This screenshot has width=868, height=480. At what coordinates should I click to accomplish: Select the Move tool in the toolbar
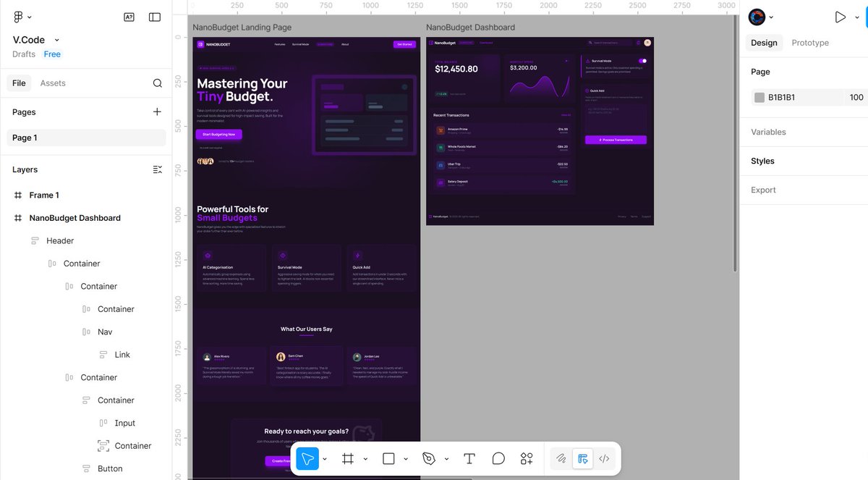tap(307, 458)
